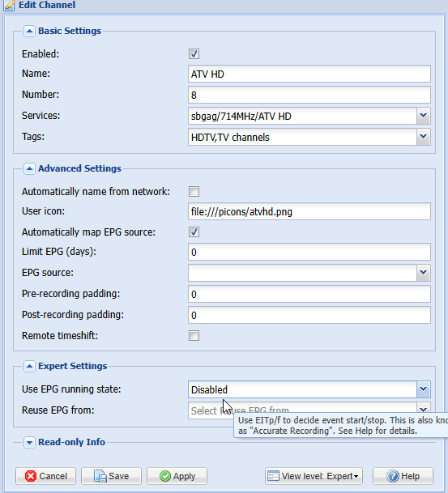Open the Tags dropdown arrow
Viewport: 448px width, 493px height.
[424, 137]
